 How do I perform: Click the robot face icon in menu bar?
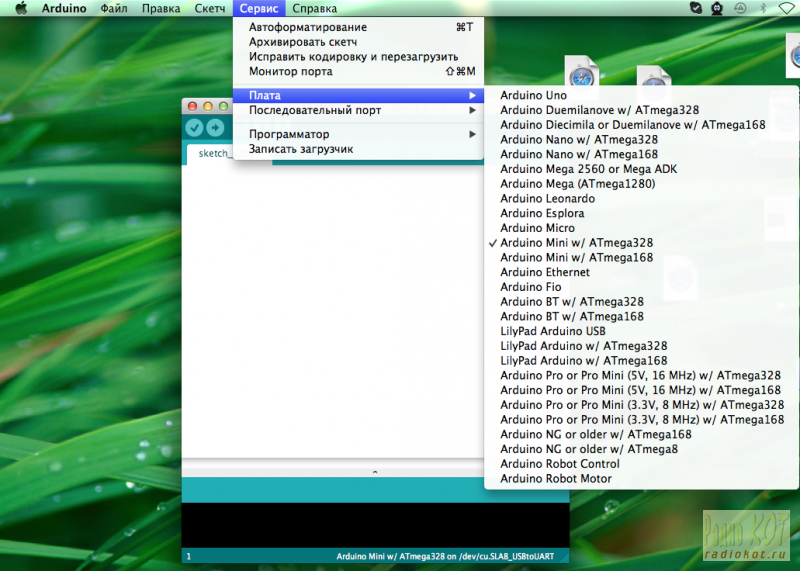717,8
